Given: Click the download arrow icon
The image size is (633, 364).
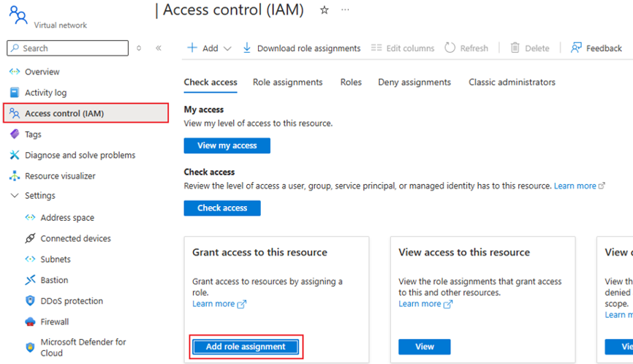Looking at the screenshot, I should coord(246,48).
